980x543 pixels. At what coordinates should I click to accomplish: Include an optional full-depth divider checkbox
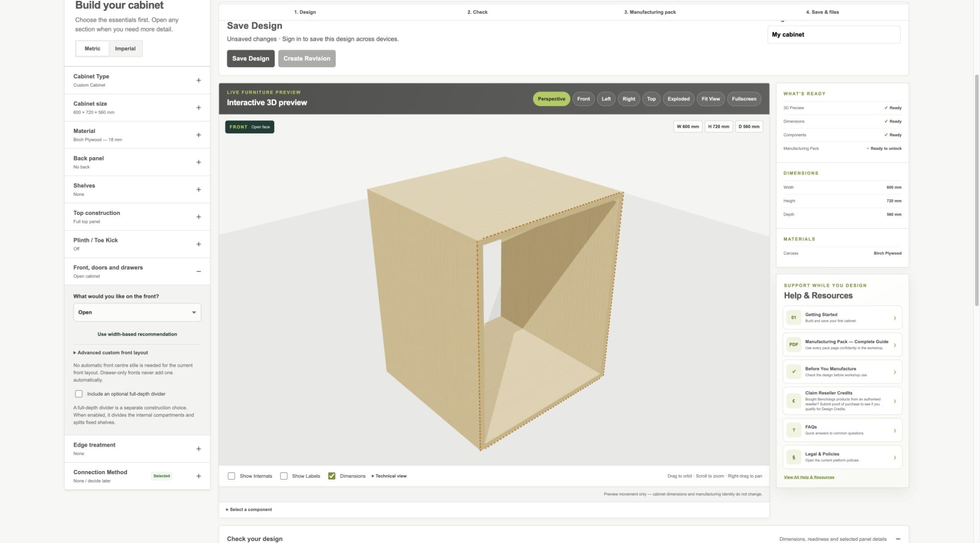click(x=79, y=394)
